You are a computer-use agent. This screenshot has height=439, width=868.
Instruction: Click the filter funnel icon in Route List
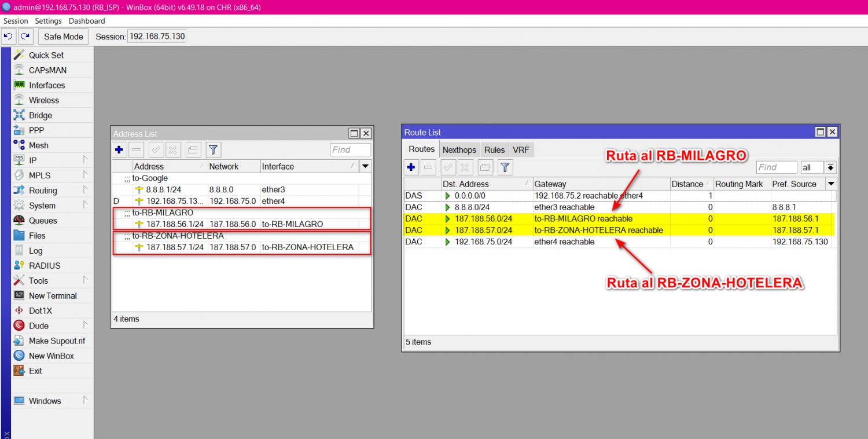tap(505, 167)
